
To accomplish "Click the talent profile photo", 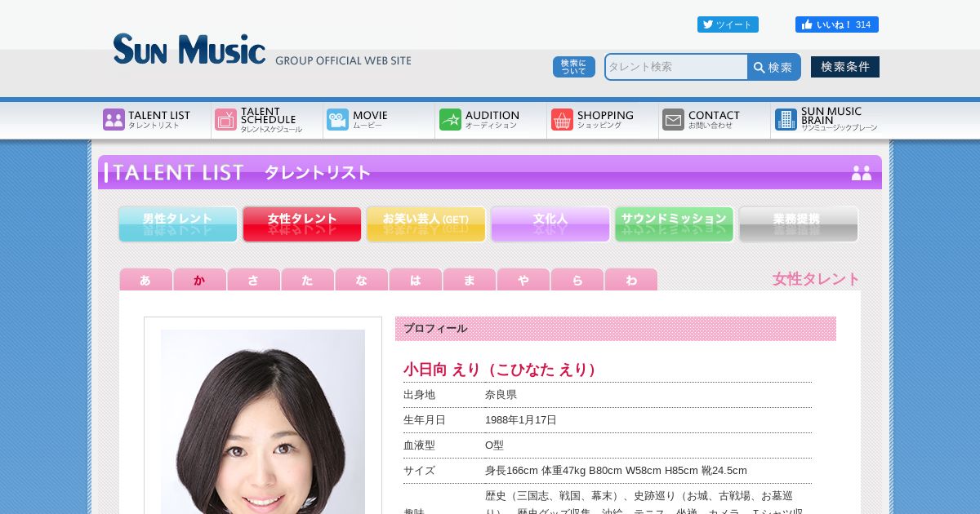I will (x=263, y=422).
